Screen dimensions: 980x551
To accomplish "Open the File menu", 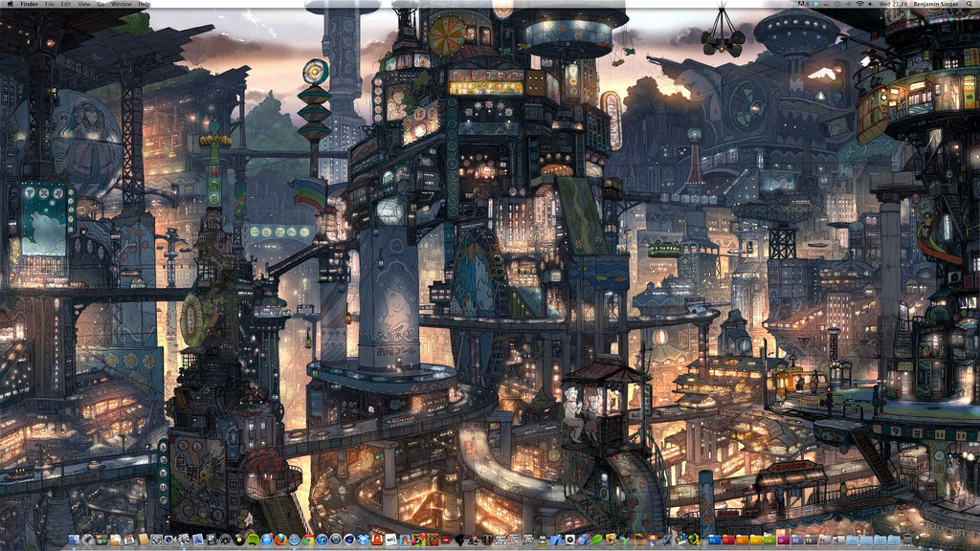I will (x=50, y=4).
